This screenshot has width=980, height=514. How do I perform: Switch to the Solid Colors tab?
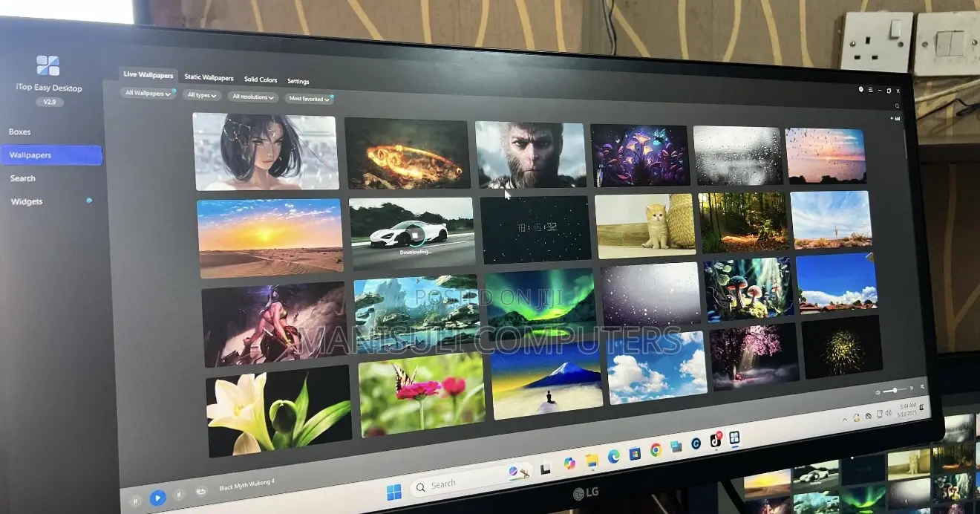261,79
